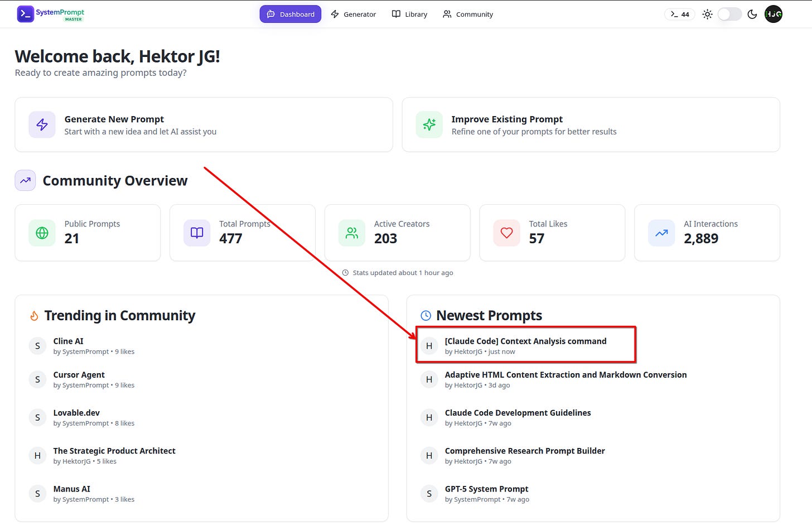Open the Library tab
Screen dimensions: 812x530
[x=409, y=14]
